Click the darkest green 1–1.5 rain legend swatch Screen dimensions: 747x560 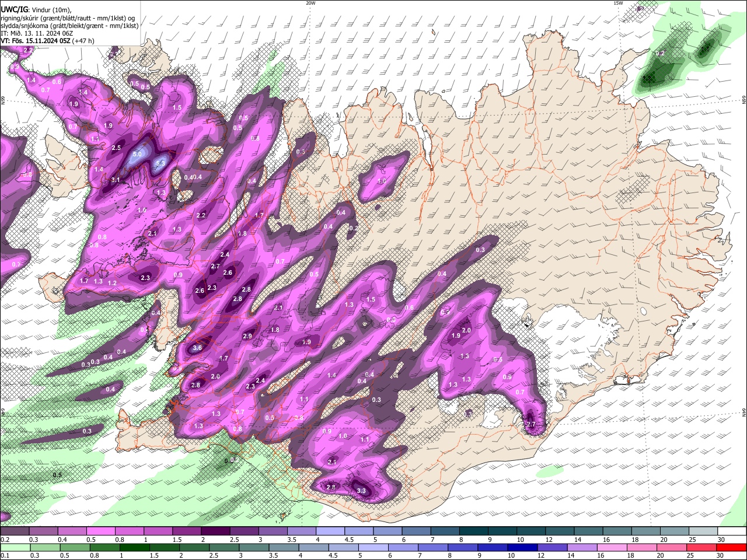pyautogui.click(x=135, y=547)
